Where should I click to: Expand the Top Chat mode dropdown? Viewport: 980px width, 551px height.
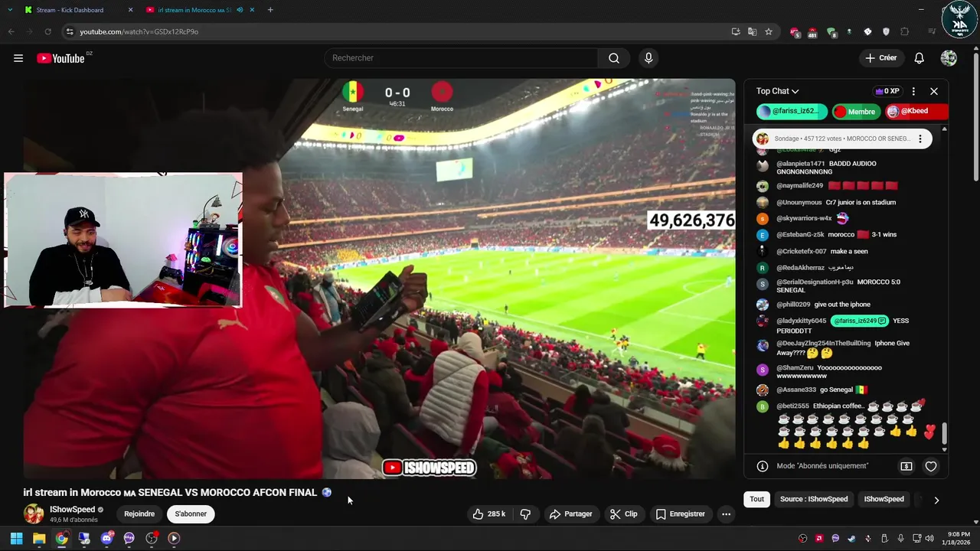(777, 91)
